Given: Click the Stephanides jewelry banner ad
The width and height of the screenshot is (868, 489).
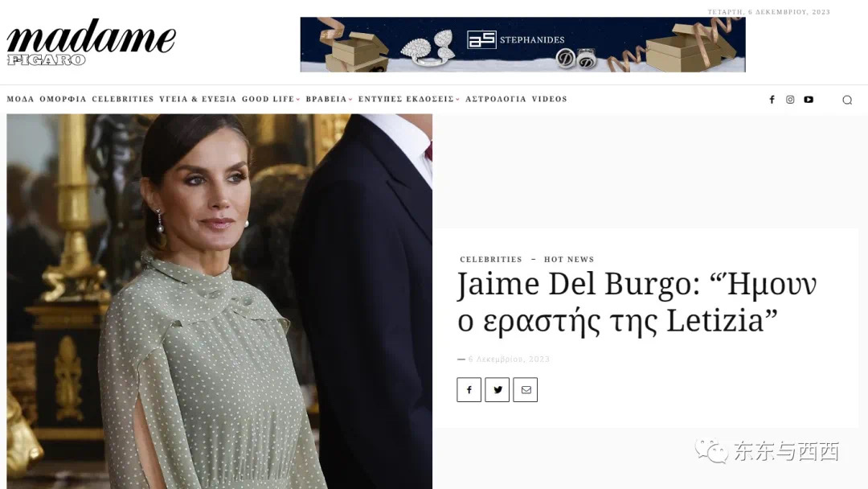Looking at the screenshot, I should [522, 44].
